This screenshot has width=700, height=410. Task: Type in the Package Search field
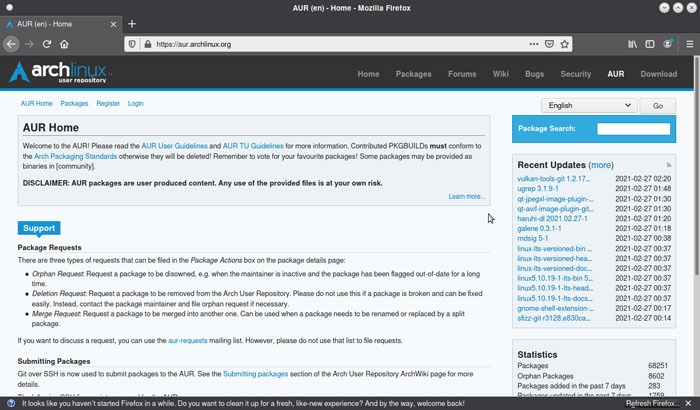(633, 129)
